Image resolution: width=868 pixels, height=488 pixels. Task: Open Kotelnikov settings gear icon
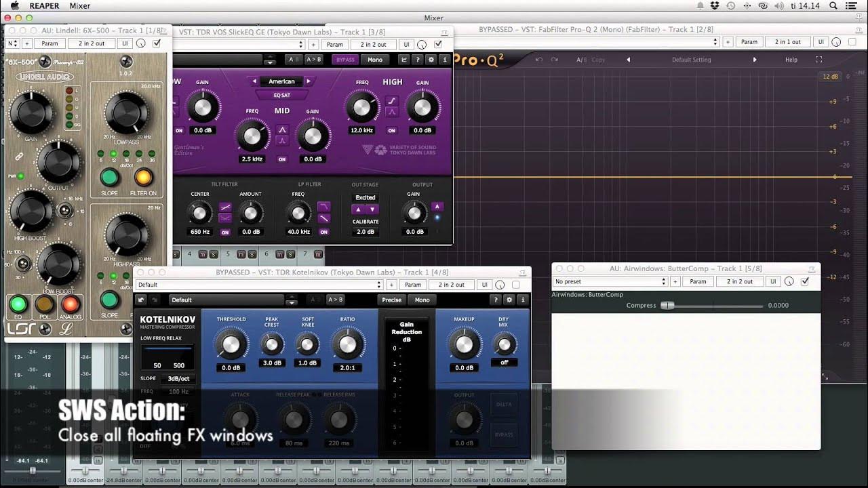509,300
